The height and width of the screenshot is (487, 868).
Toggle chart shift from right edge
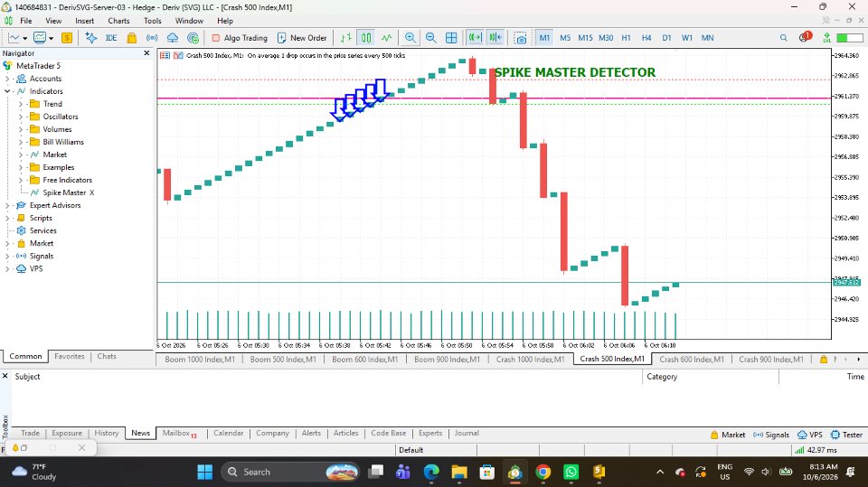click(495, 38)
